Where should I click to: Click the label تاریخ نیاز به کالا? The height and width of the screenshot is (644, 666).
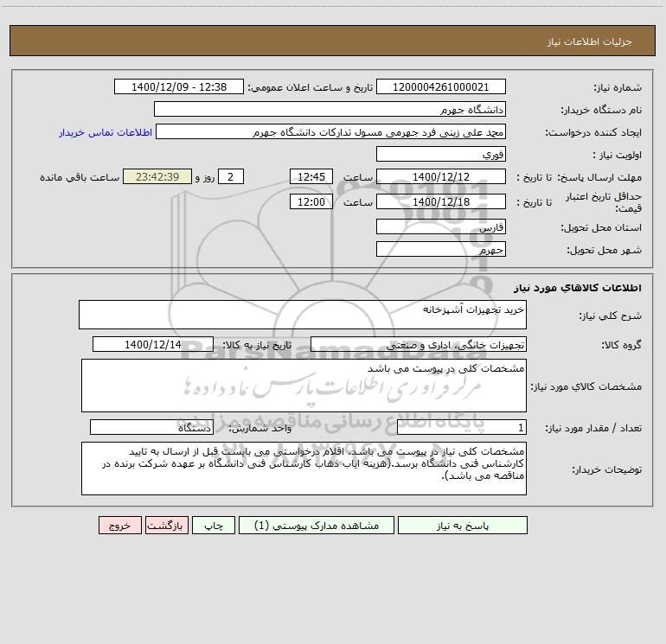tap(257, 346)
